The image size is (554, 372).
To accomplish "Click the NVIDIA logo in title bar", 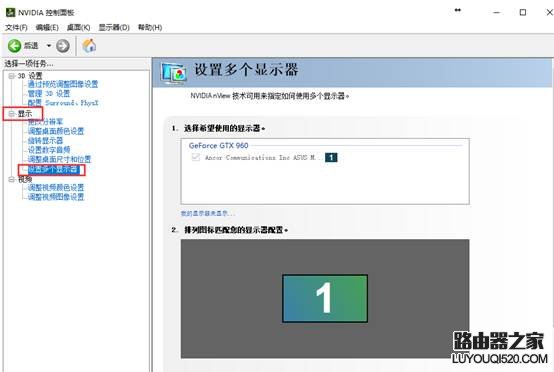I will (x=11, y=13).
